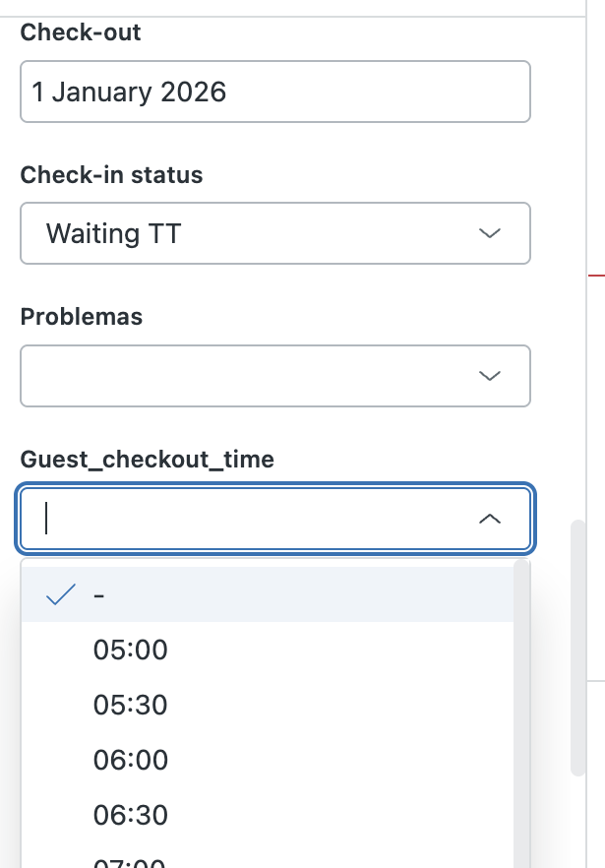Choose the 06:30 checkout time
Viewport: 605px width, 868px height.
tap(131, 815)
